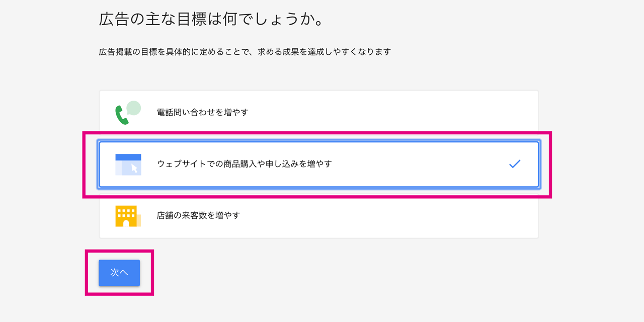The image size is (644, 322).
Task: Click the blue browser window icon
Action: [128, 165]
